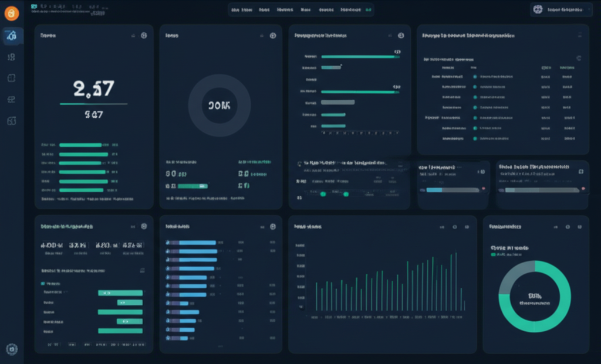Click the center label of the green donut chart
Screen dimensions: 601x364
point(535,296)
